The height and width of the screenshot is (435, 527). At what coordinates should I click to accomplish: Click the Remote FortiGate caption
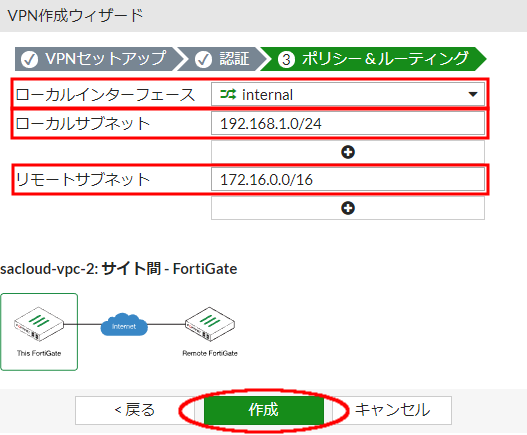(x=210, y=353)
